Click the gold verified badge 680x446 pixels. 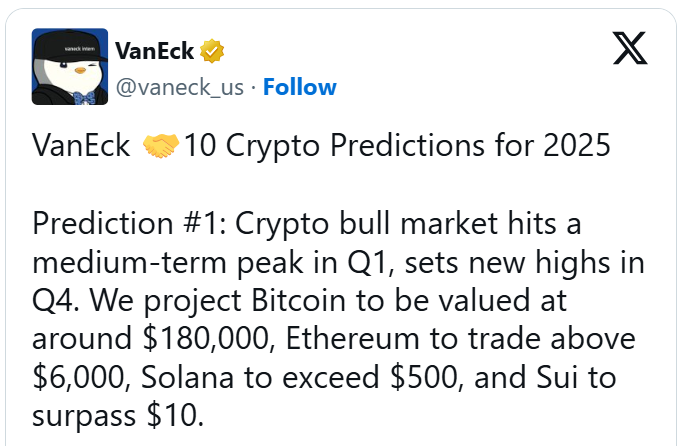(213, 50)
